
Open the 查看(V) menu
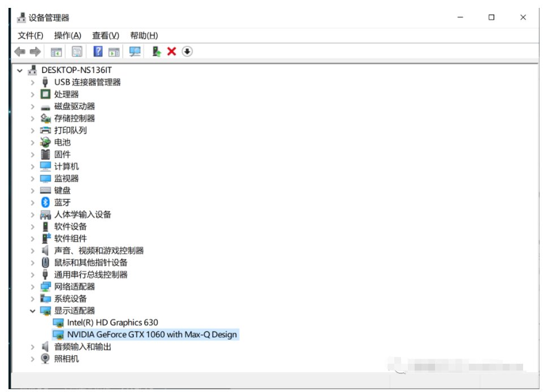click(x=106, y=36)
